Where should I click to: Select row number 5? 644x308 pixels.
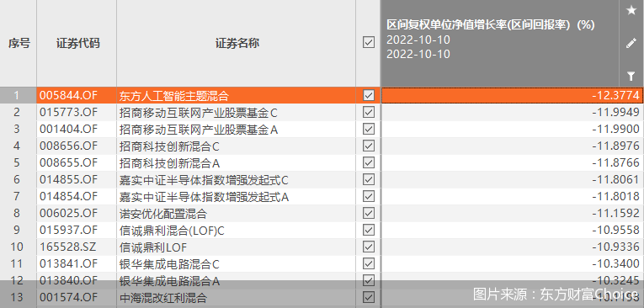(17, 162)
